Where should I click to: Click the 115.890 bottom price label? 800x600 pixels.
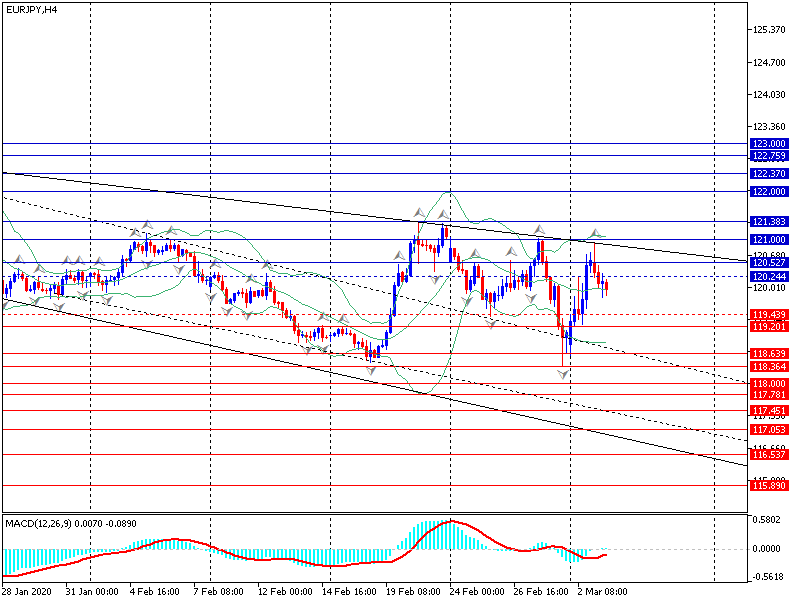(x=768, y=486)
